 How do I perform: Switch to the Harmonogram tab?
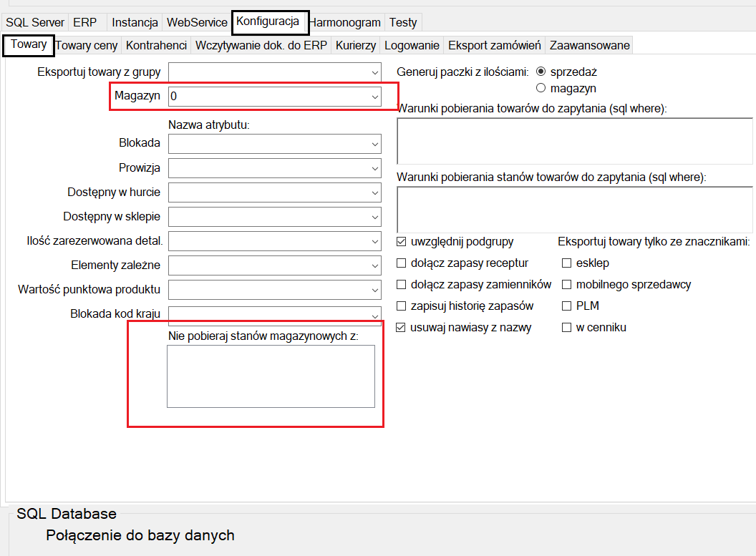pyautogui.click(x=346, y=22)
